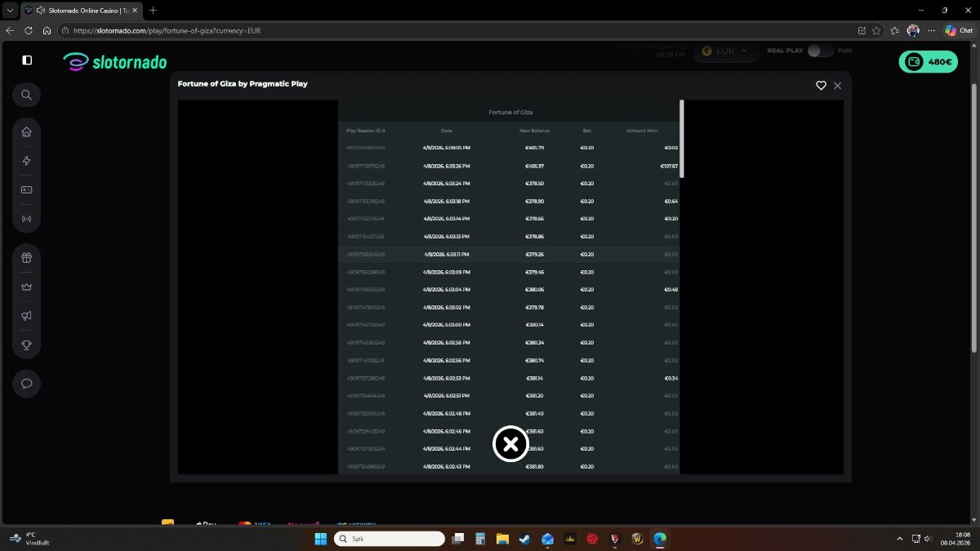
Task: Close game history with circled X button
Action: coord(510,444)
